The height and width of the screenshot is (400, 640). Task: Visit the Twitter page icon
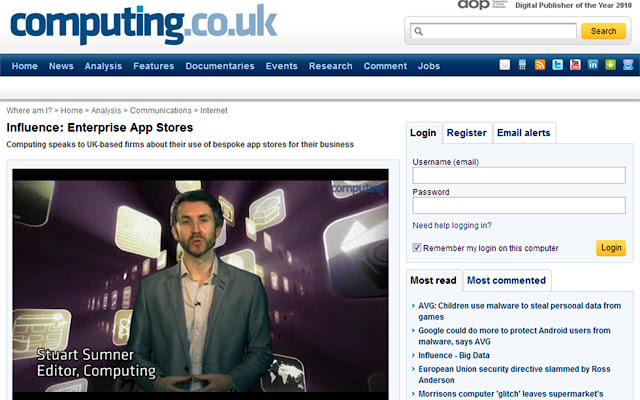557,65
